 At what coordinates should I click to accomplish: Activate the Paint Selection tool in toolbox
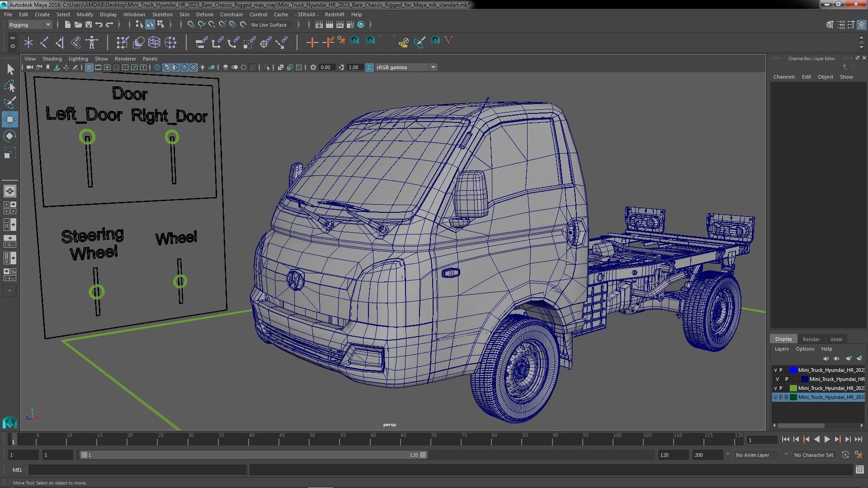10,103
